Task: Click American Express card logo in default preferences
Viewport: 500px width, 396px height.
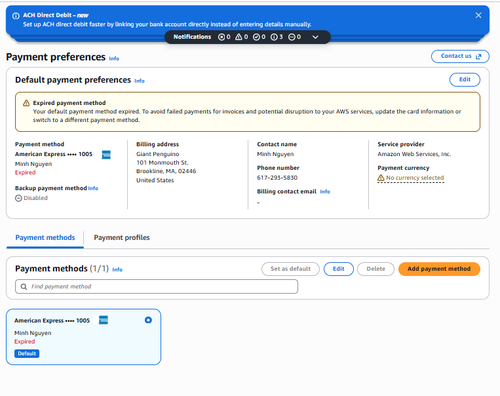Action: [106, 155]
